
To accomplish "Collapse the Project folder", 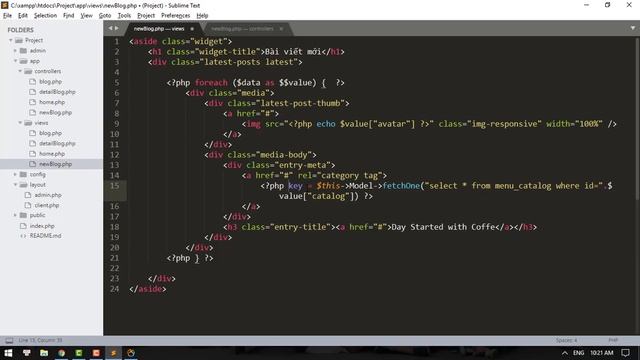I will 11,40.
